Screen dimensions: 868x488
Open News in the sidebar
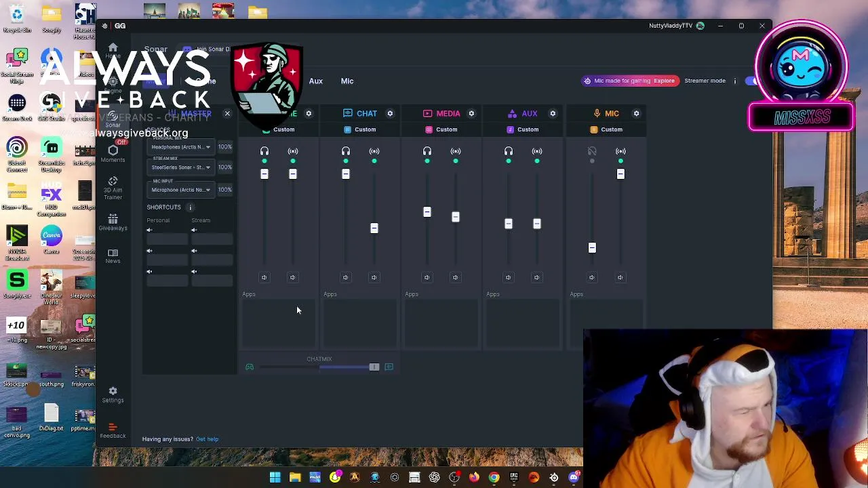click(x=113, y=256)
